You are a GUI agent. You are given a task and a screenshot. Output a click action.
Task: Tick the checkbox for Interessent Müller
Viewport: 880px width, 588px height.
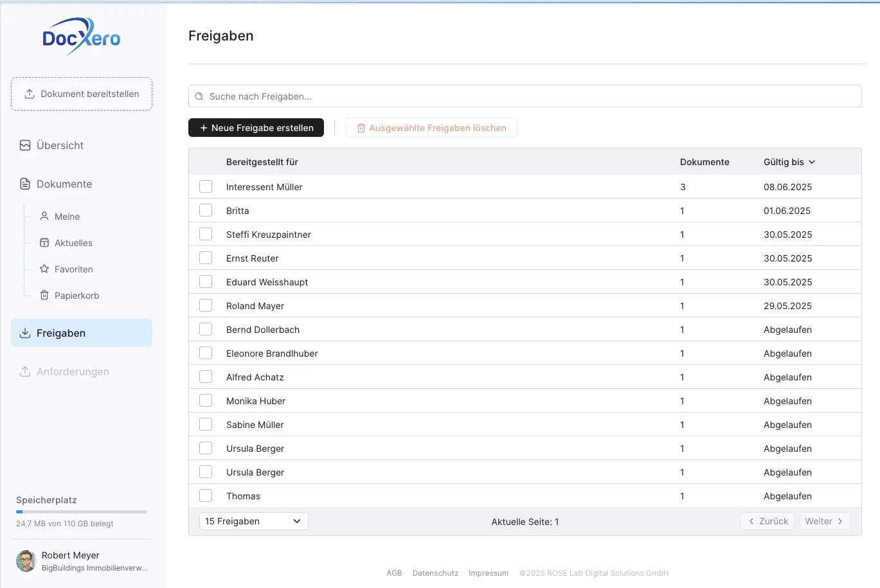206,187
